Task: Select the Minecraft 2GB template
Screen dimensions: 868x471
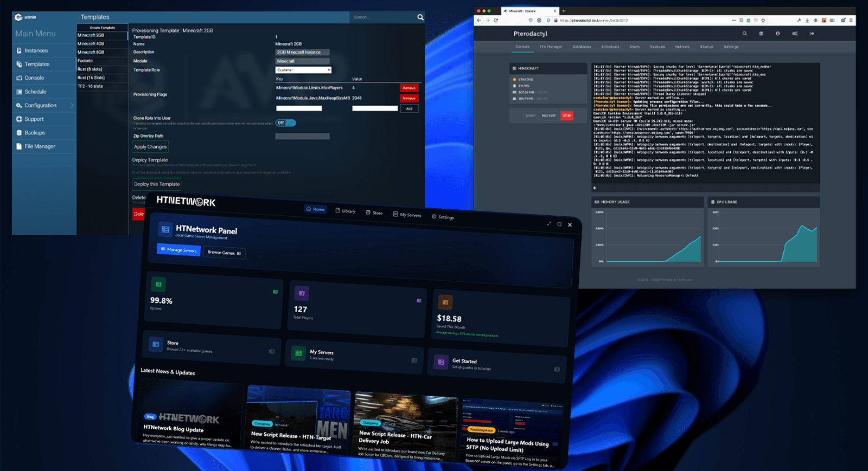Action: [103, 35]
